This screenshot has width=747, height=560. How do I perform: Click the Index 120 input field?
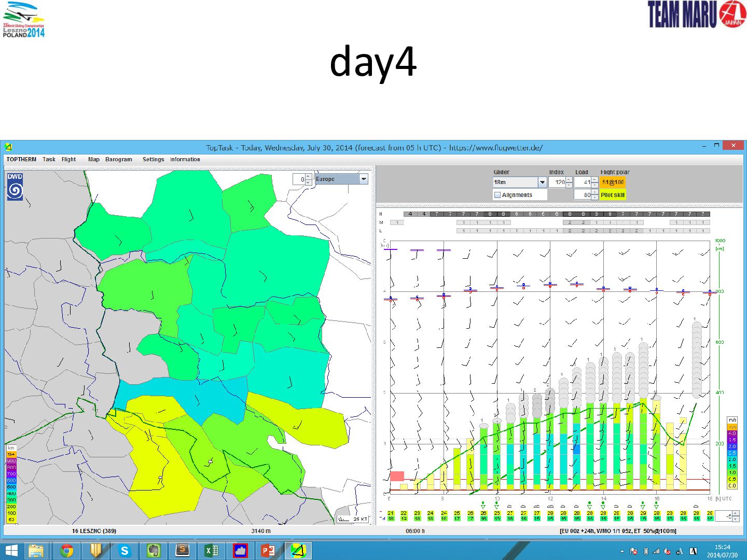click(557, 182)
